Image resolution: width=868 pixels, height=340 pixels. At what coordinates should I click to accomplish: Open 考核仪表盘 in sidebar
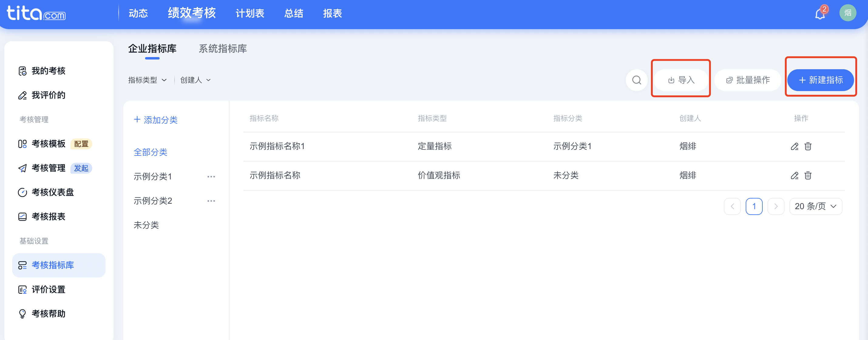pyautogui.click(x=59, y=192)
